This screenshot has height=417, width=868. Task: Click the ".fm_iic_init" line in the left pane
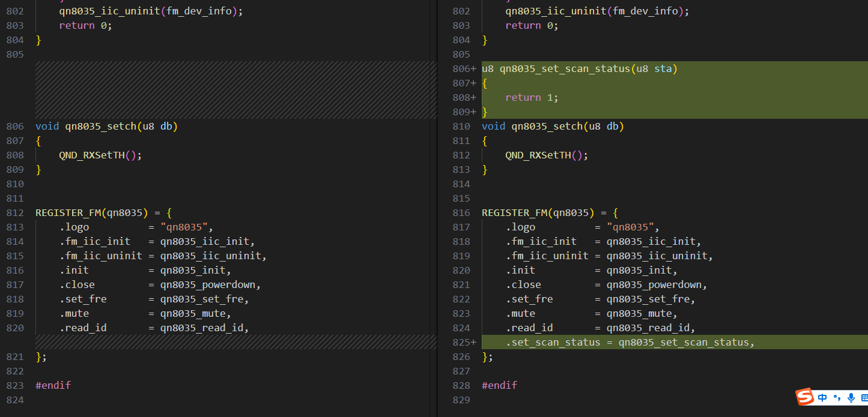tap(157, 242)
